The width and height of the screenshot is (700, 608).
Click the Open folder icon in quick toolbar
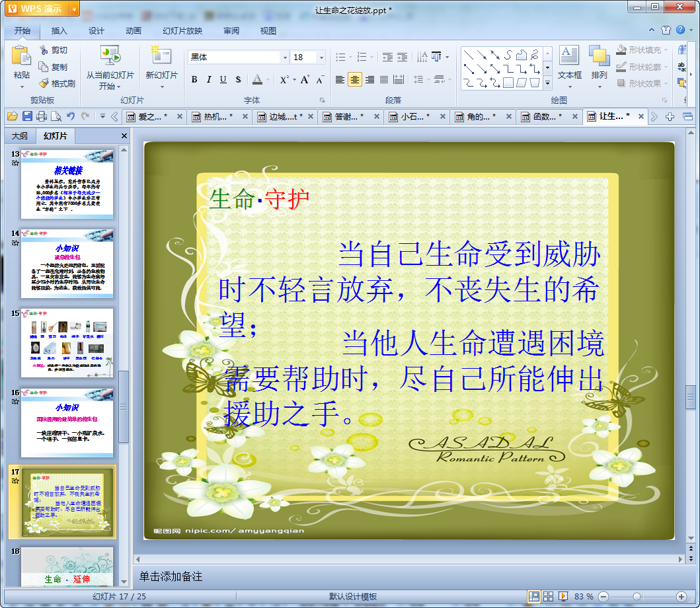13,116
